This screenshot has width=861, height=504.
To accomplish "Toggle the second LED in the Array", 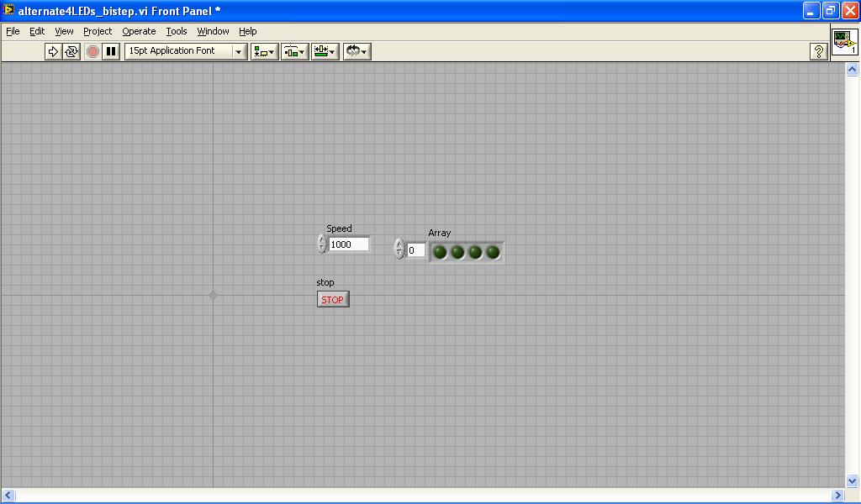I will 457,252.
